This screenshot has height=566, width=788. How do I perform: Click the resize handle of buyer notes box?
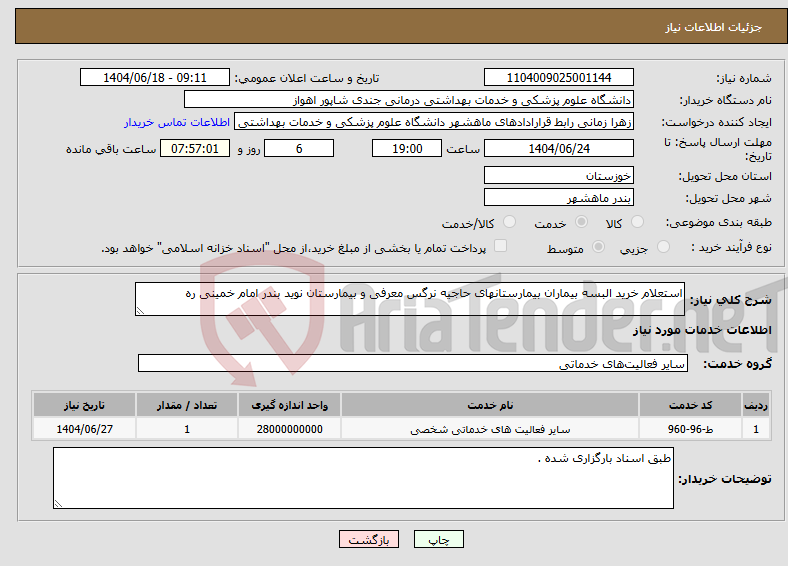point(58,504)
